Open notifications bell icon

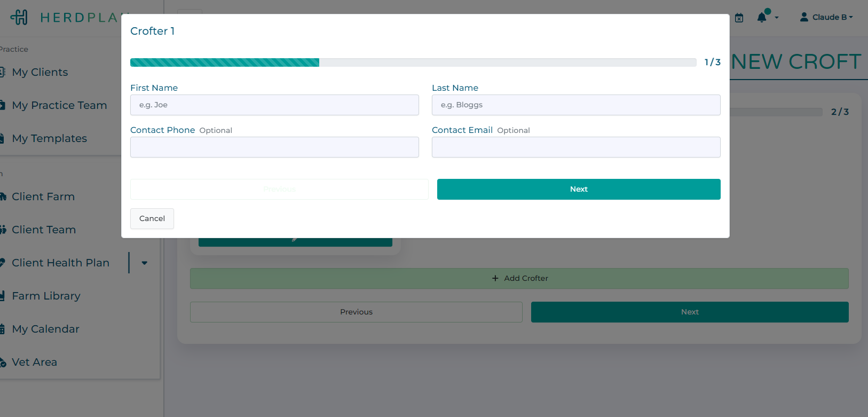click(762, 18)
